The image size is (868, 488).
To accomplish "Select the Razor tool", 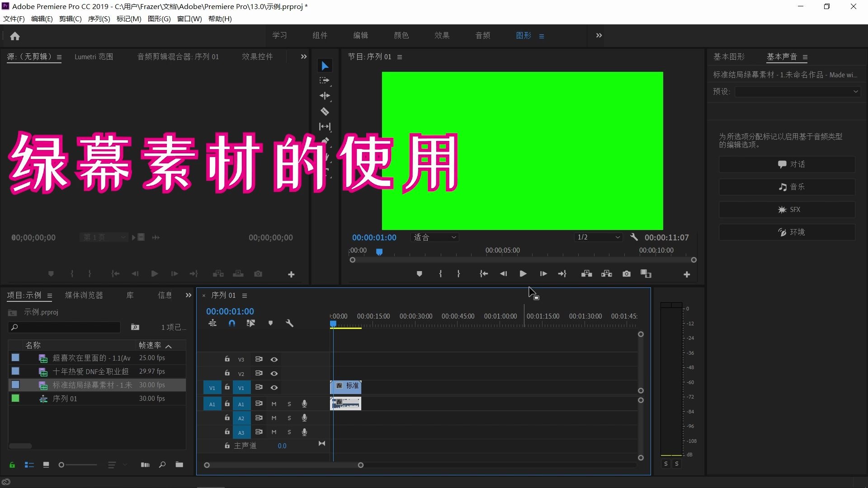I will [x=325, y=111].
